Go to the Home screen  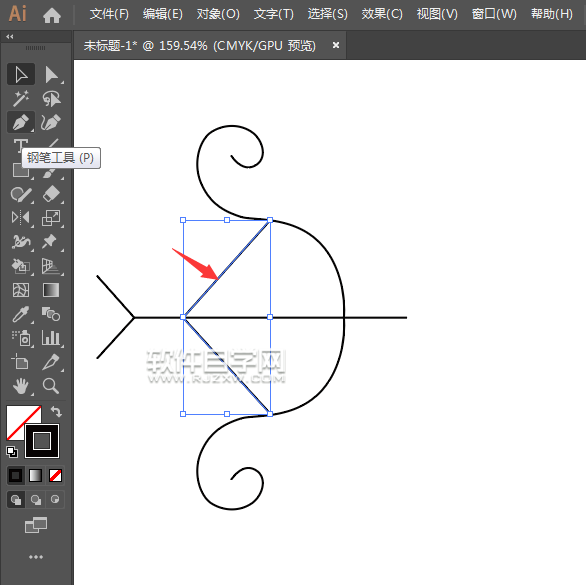52,15
